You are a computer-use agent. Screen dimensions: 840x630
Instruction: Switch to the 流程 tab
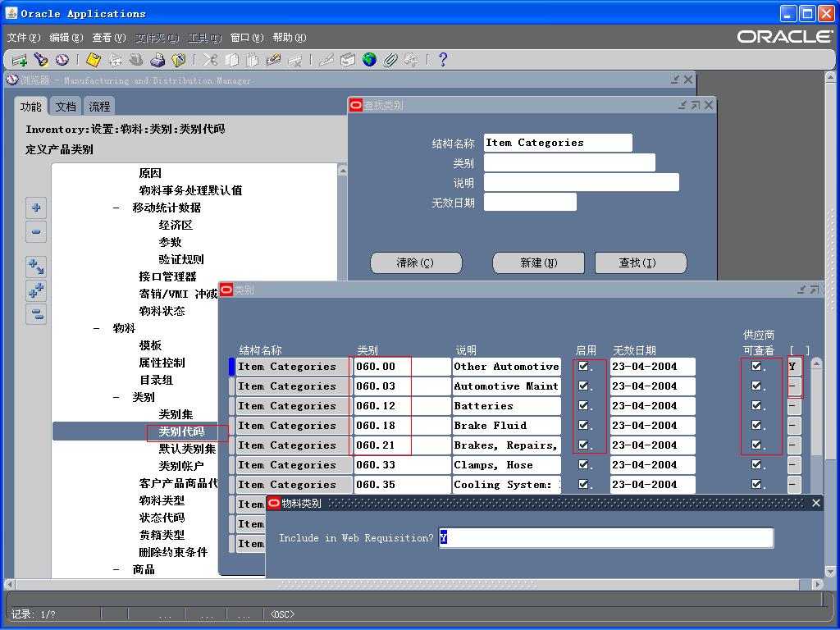pos(99,107)
